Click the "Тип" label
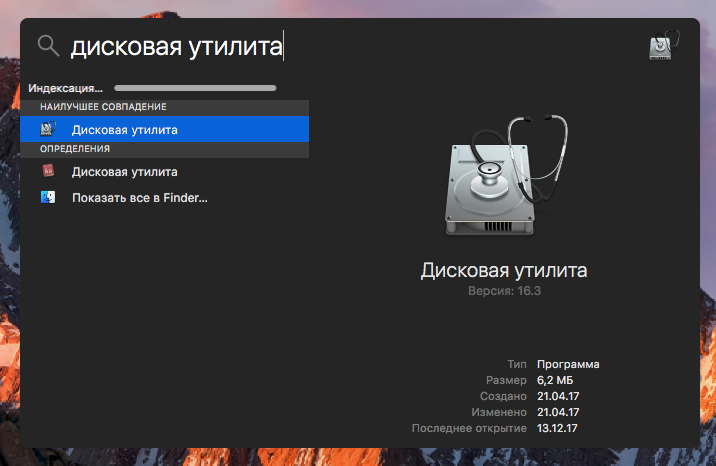This screenshot has height=466, width=716. coord(517,364)
